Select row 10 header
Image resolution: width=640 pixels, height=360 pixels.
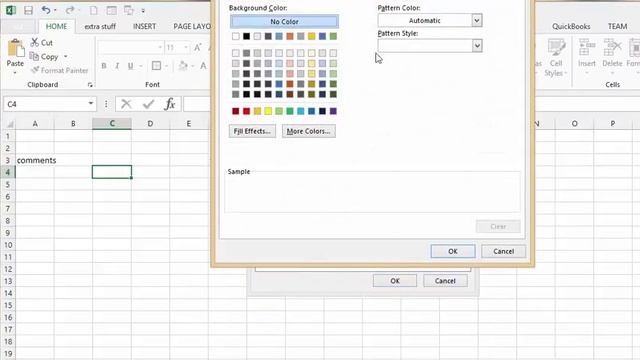[8, 245]
